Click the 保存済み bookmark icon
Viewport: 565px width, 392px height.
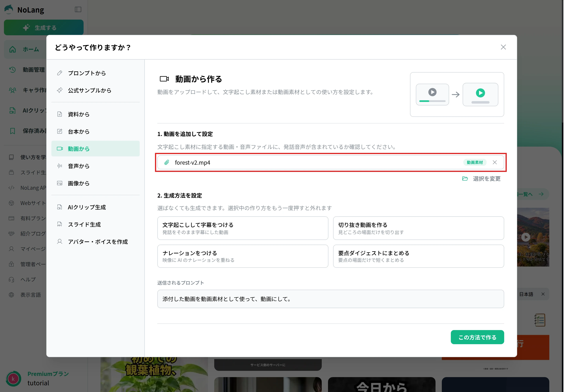tap(12, 131)
